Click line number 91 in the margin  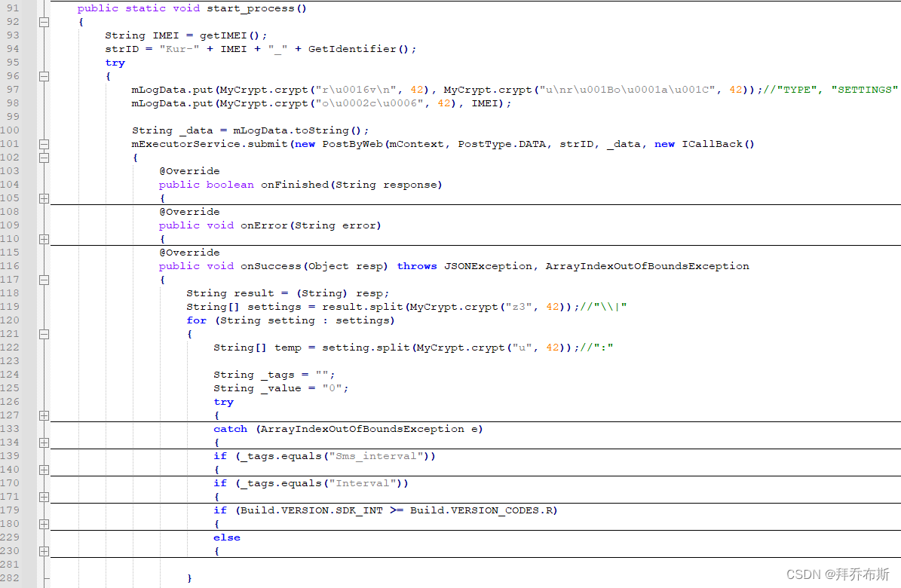coord(13,8)
